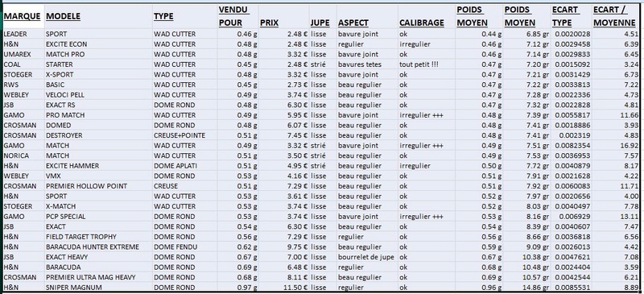Viewport: 644px width, 294px height.
Task: Select the PREMIER HOLLOW POINT cell
Action: (98, 186)
